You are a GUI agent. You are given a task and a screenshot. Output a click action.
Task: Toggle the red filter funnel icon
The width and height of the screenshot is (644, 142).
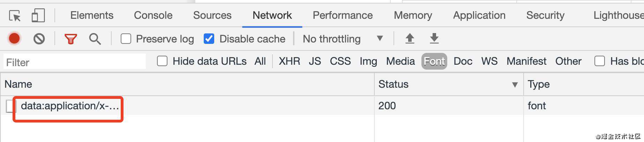[71, 39]
